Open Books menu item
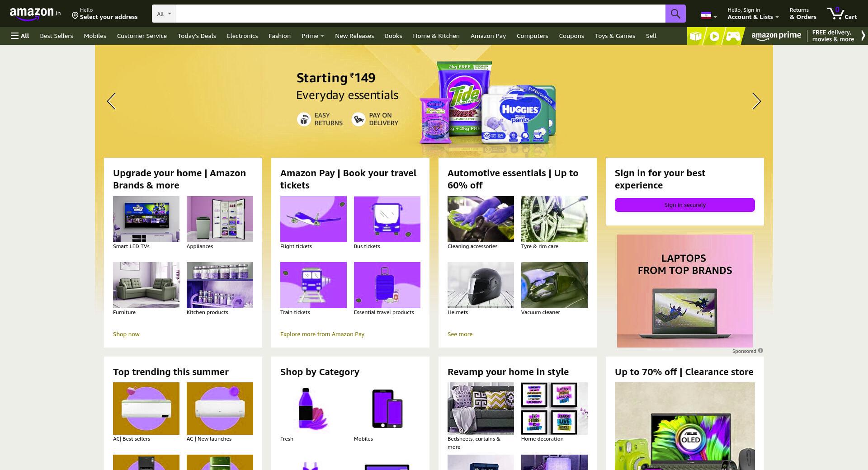This screenshot has width=868, height=470. click(393, 36)
